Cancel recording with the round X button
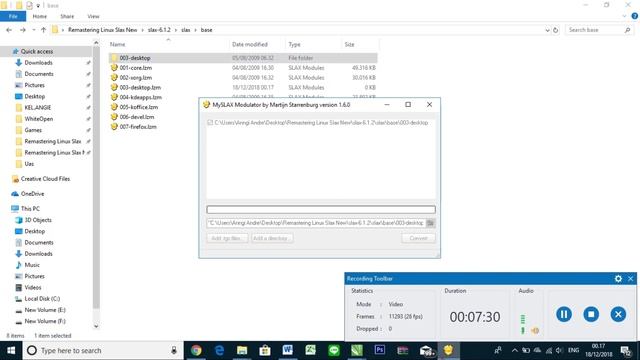 coord(618,314)
